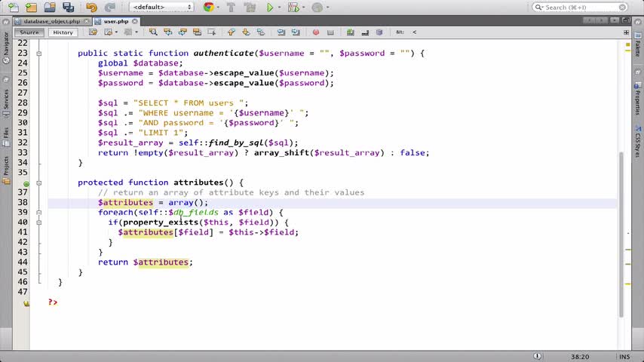
Task: Open the Projects side panel tab
Action: [x=6, y=170]
